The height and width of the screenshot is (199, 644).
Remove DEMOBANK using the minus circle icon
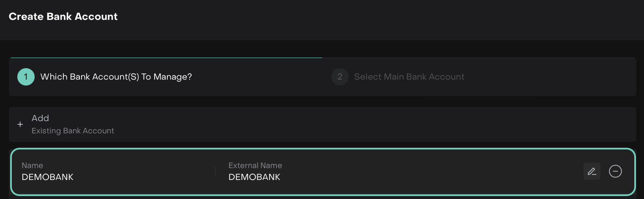coord(615,171)
